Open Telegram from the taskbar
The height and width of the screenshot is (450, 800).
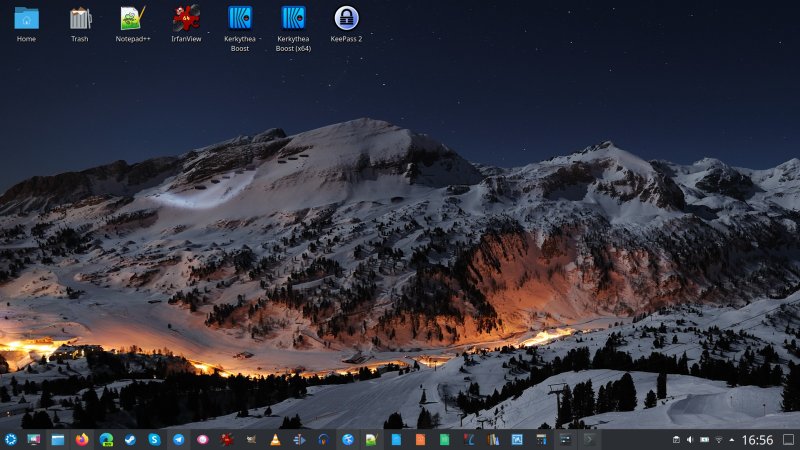[179, 439]
